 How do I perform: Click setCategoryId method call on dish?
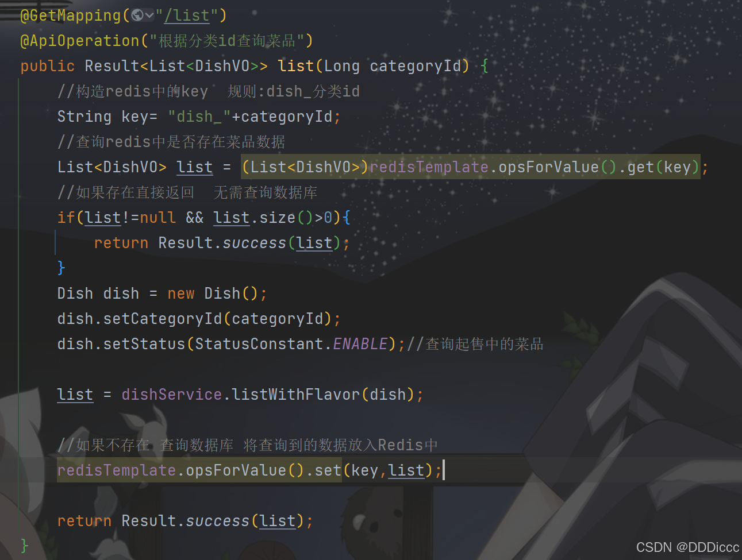pyautogui.click(x=163, y=319)
